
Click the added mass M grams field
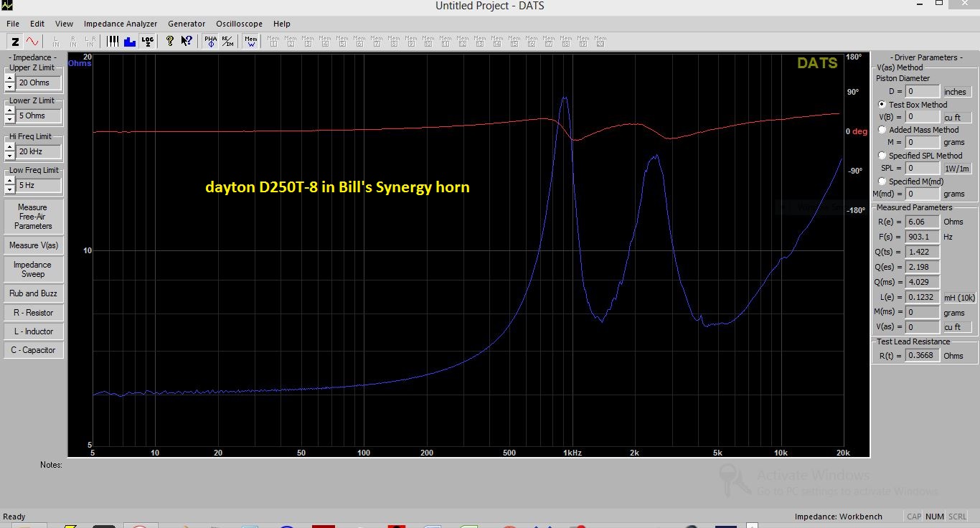point(922,142)
